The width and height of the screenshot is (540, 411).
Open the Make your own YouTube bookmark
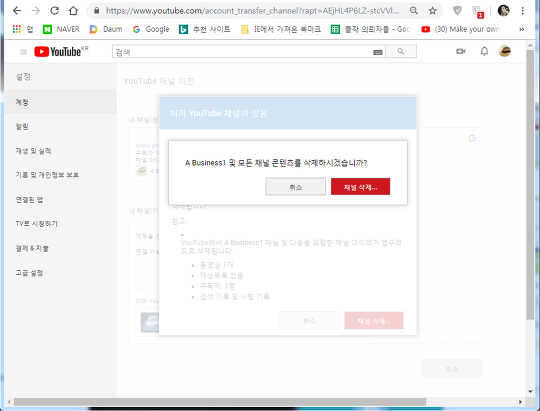[x=460, y=29]
